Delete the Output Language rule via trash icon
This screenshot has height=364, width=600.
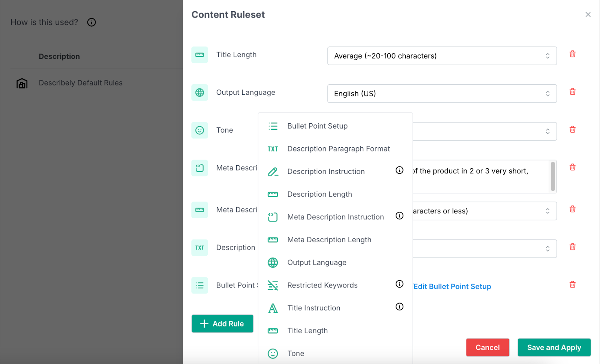(x=572, y=91)
